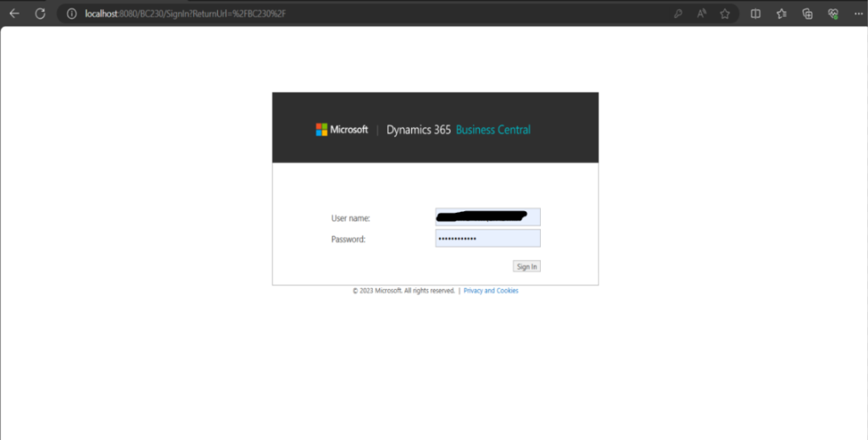Open the Favorites list icon
This screenshot has width=868, height=440.
[x=782, y=14]
